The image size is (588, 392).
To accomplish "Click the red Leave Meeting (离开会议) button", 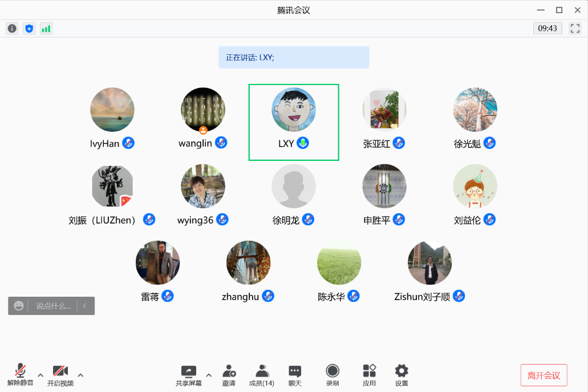I will (x=544, y=375).
